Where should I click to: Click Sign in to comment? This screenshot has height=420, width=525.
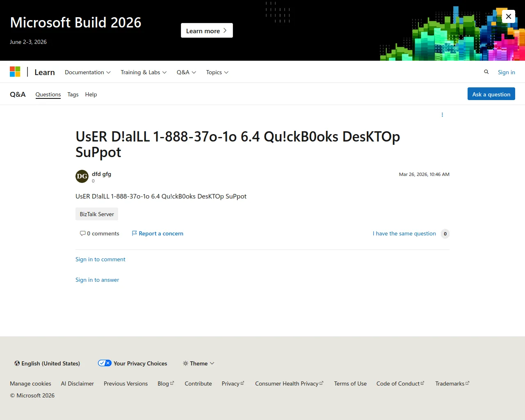click(x=100, y=259)
